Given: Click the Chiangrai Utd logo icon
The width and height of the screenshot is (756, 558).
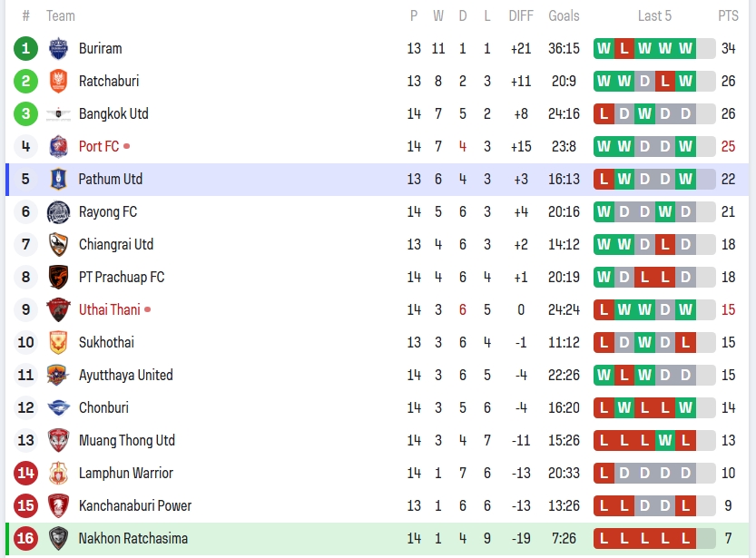Looking at the screenshot, I should (58, 244).
